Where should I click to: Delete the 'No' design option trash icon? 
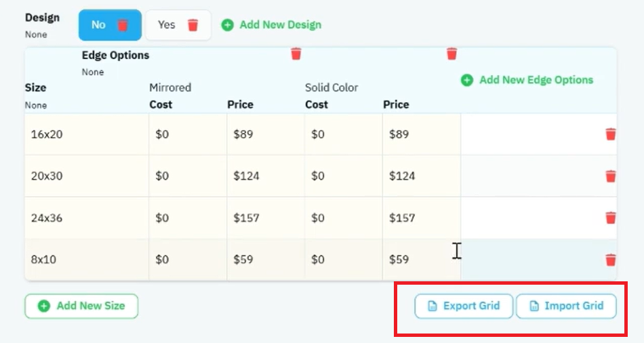[x=123, y=25]
